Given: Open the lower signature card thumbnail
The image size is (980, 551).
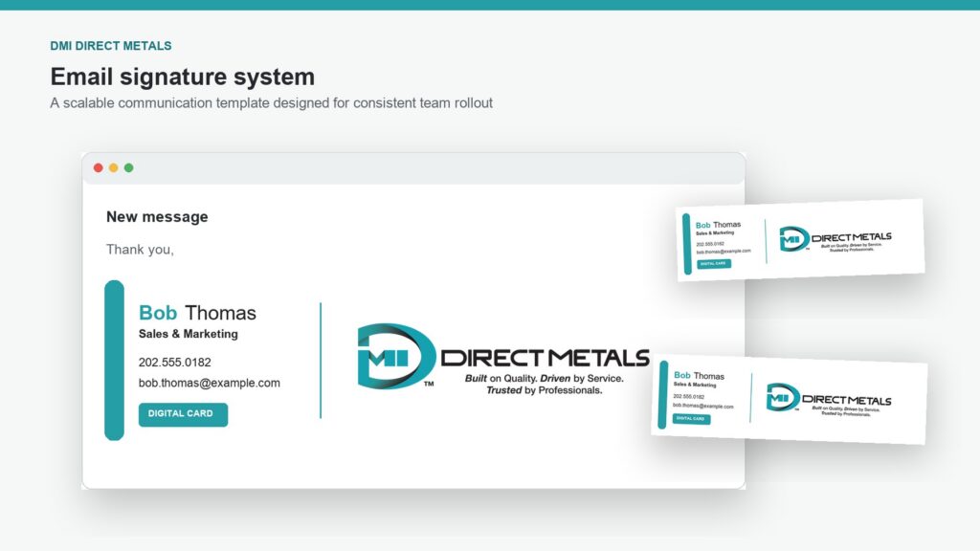Looking at the screenshot, I should (x=790, y=399).
